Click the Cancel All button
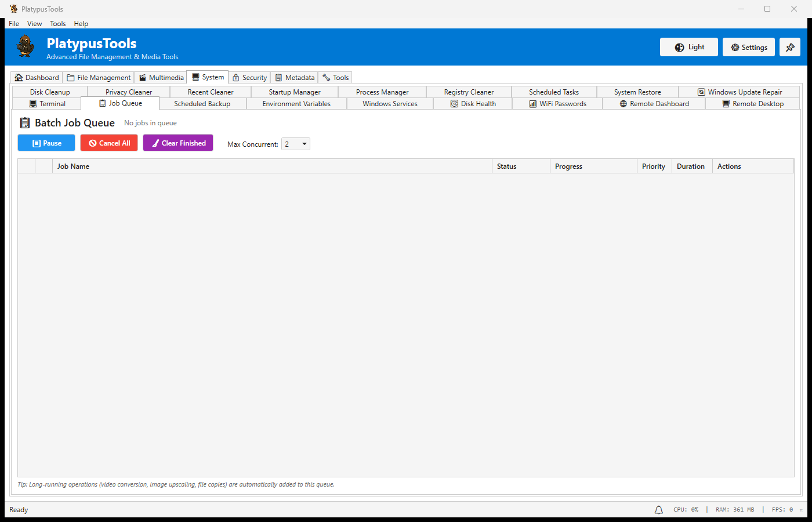The image size is (812, 522). (109, 143)
